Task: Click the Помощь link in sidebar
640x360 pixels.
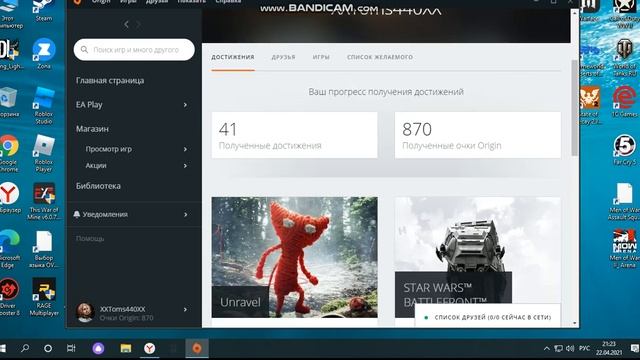Action: 90,238
